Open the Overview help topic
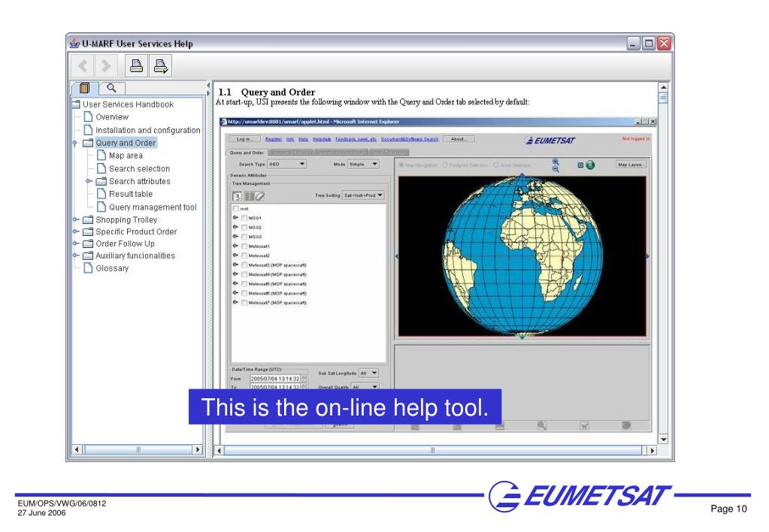 click(112, 117)
